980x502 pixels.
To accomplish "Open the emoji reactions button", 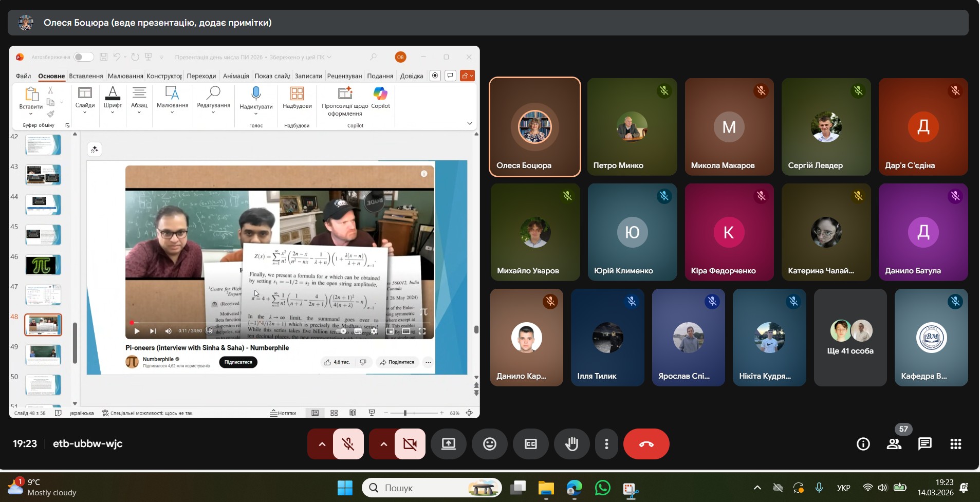I will (489, 444).
